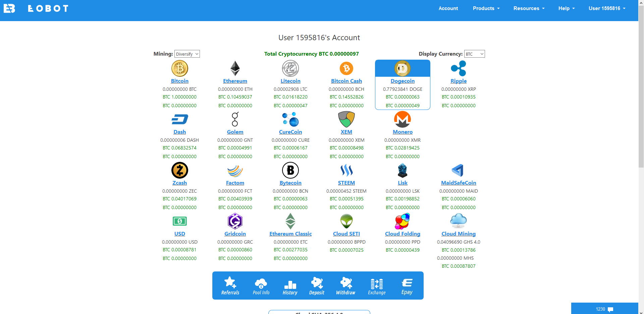Expand the Resources menu
644x314 pixels.
(529, 8)
